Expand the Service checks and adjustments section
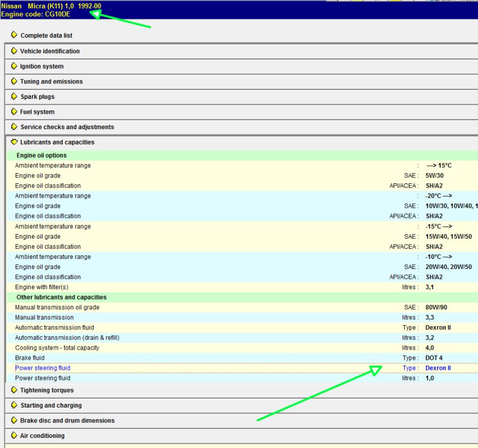478x448 pixels. 67,127
